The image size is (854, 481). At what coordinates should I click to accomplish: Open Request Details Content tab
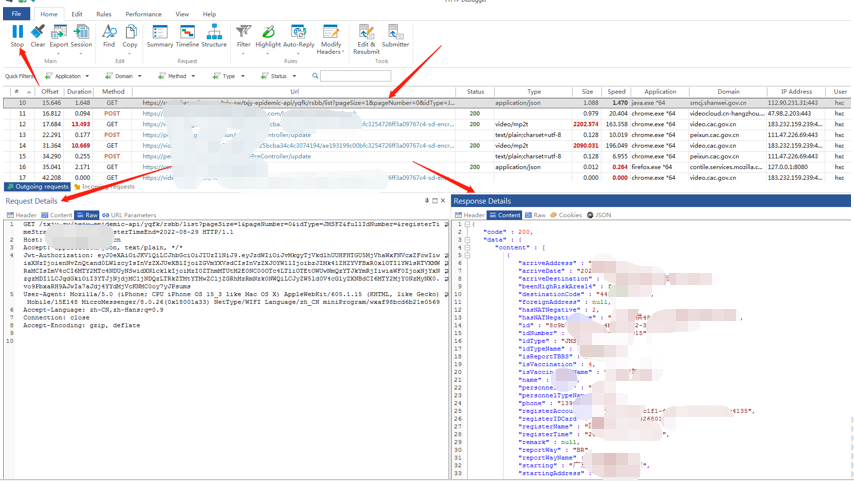[57, 215]
